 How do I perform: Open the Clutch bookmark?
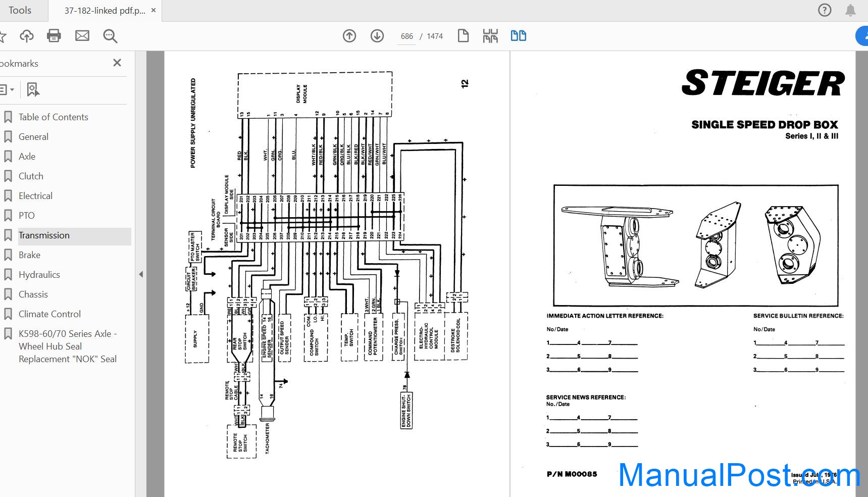click(31, 176)
